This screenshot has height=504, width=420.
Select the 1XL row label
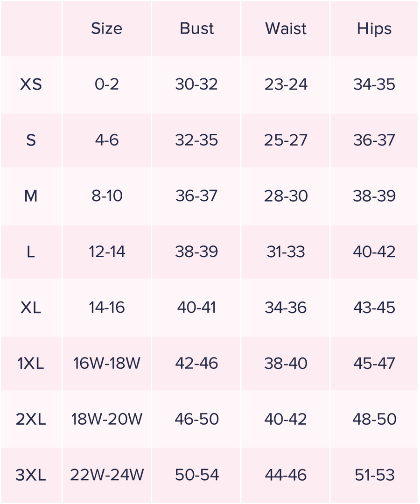click(x=31, y=364)
